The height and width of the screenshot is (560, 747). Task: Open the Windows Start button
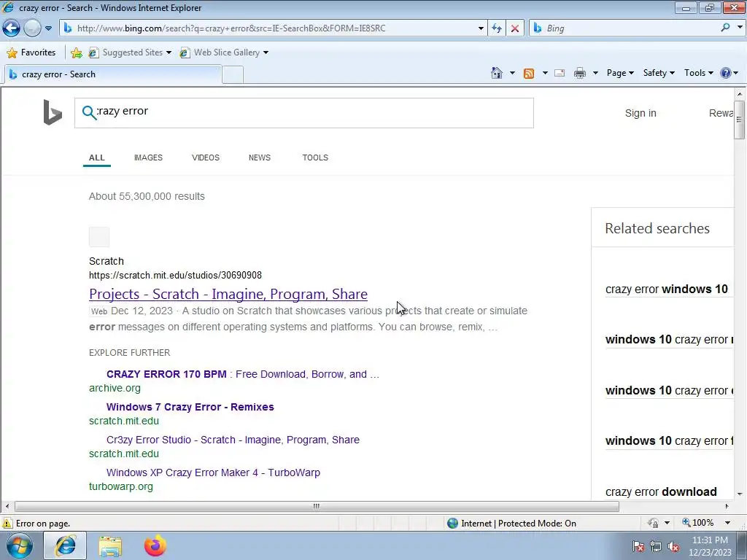19,545
